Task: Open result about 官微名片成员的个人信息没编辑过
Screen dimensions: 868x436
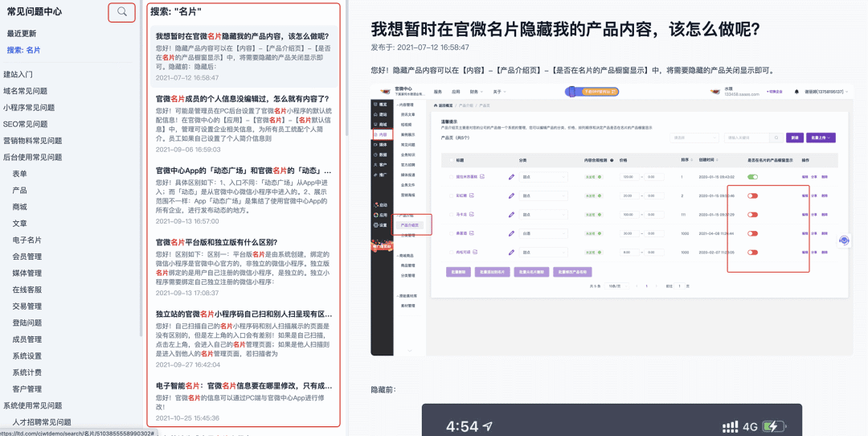Action: click(x=244, y=124)
